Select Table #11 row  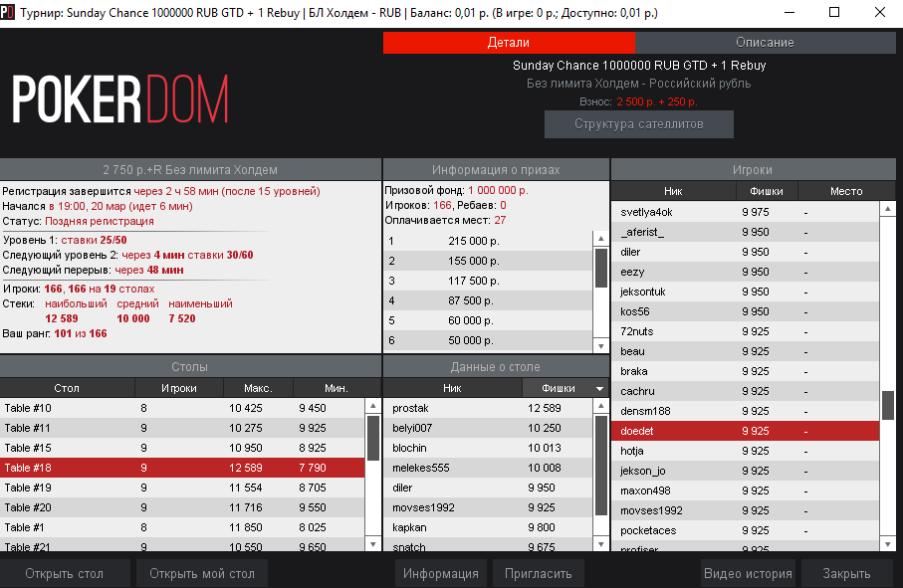pos(182,428)
